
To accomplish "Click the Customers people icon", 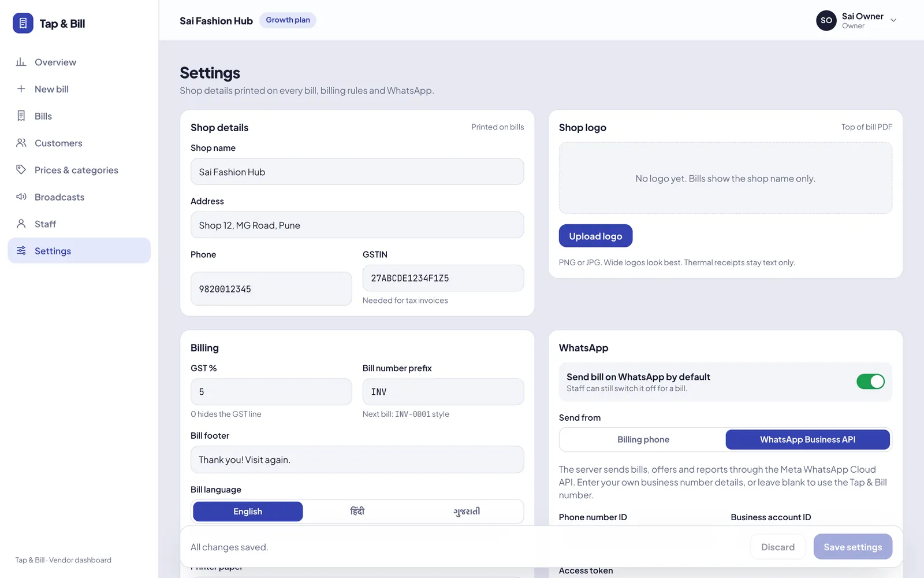I will [x=21, y=143].
